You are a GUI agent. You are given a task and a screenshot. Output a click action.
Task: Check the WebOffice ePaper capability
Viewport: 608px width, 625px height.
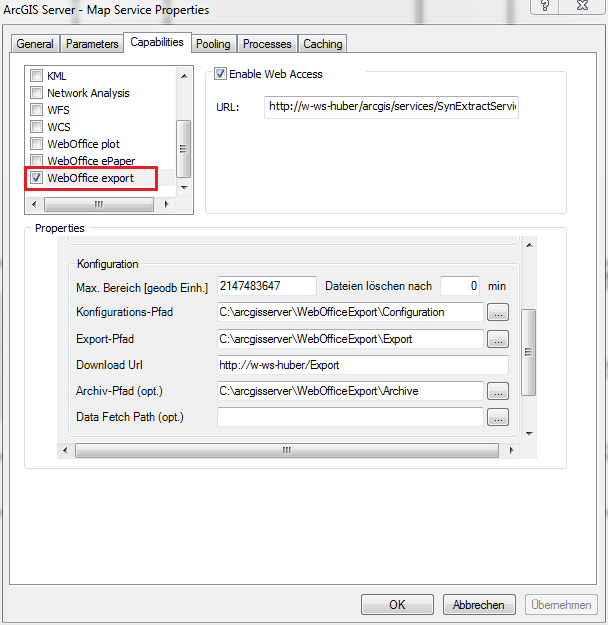point(36,161)
